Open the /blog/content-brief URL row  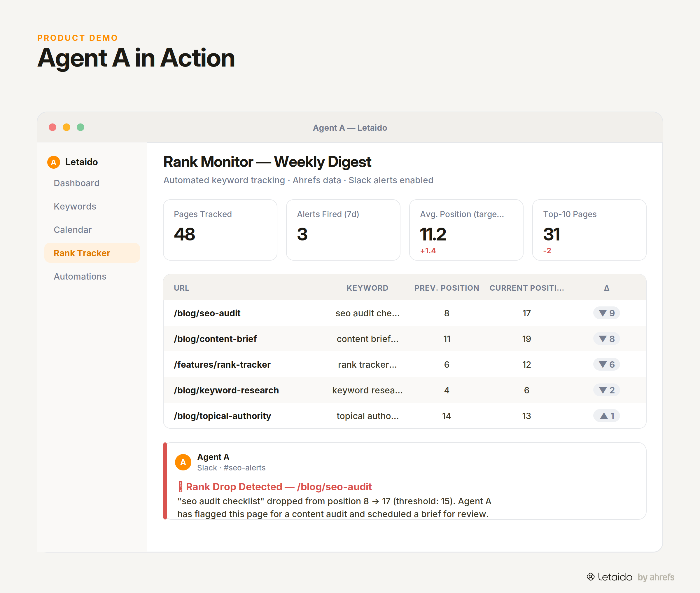point(405,339)
